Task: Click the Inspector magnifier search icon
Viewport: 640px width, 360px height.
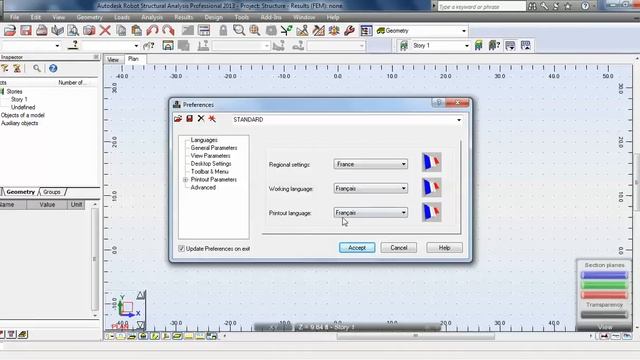Action: pyautogui.click(x=37, y=68)
